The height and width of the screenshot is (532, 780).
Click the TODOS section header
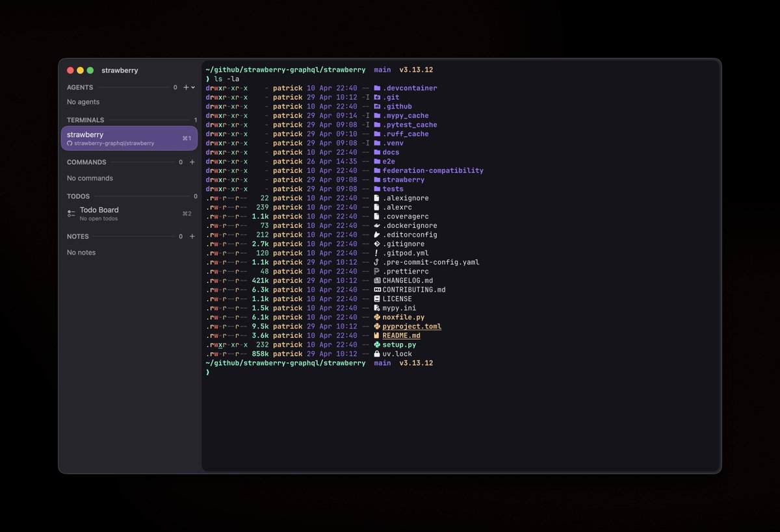[78, 196]
